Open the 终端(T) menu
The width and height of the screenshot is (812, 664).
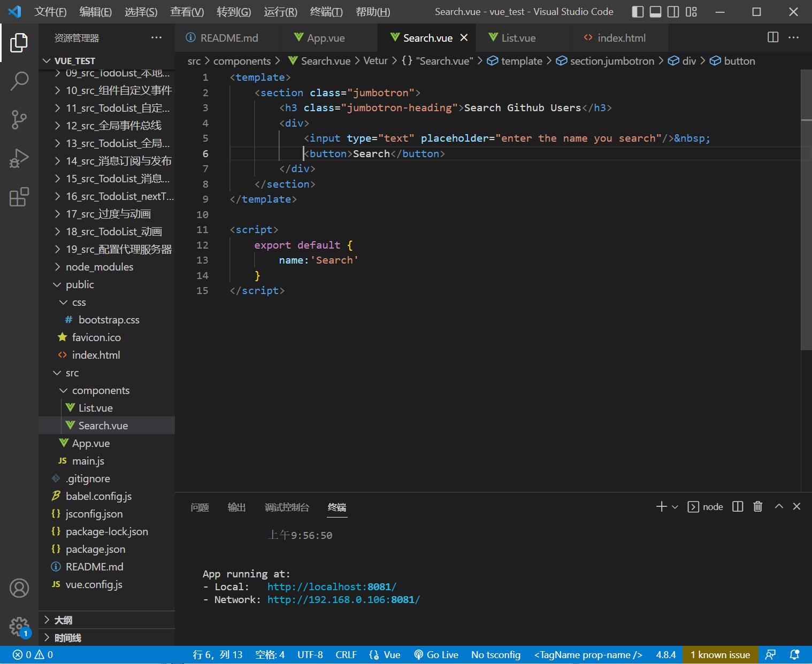click(x=326, y=12)
